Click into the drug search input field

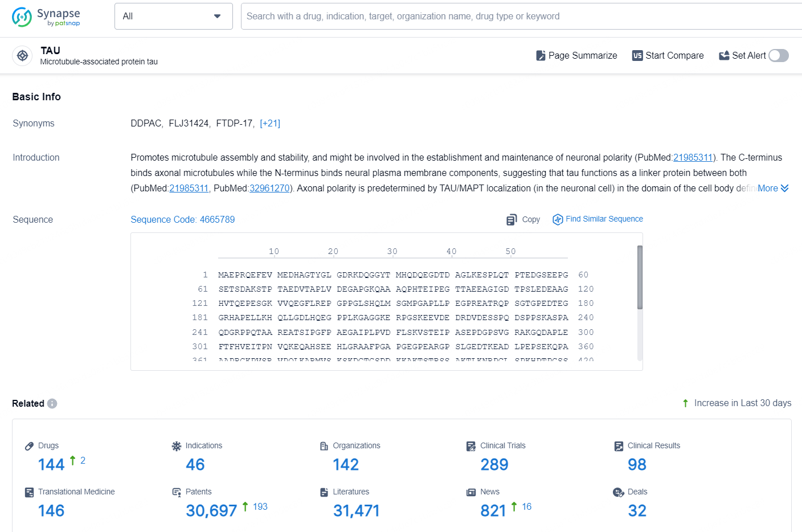513,17
